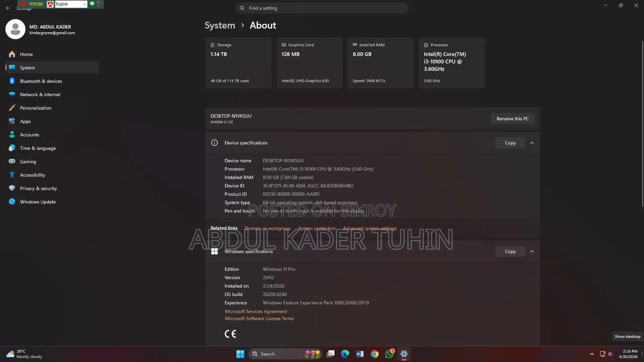Image resolution: width=644 pixels, height=362 pixels.
Task: Open the Installed RAM 8.00 GB card
Action: (380, 63)
